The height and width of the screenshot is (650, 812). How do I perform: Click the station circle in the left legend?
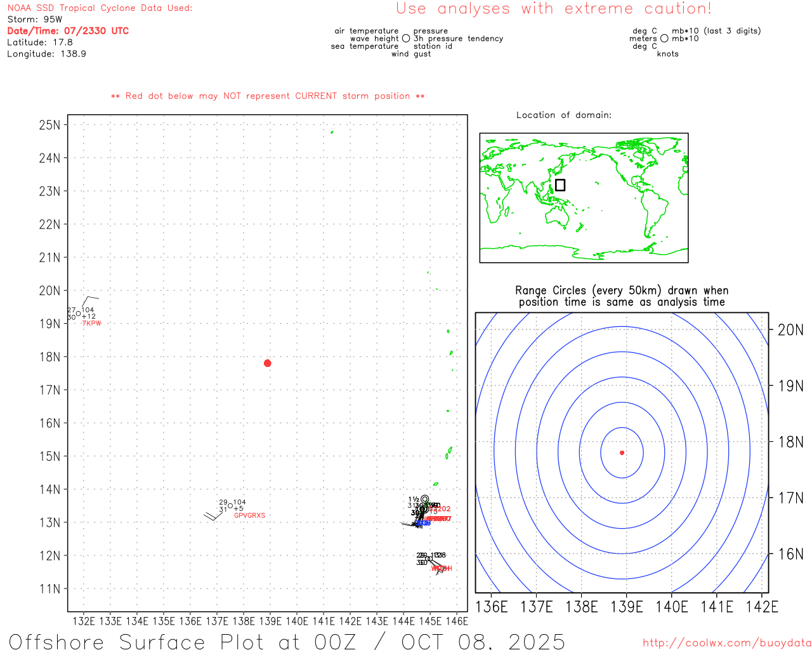click(x=406, y=39)
